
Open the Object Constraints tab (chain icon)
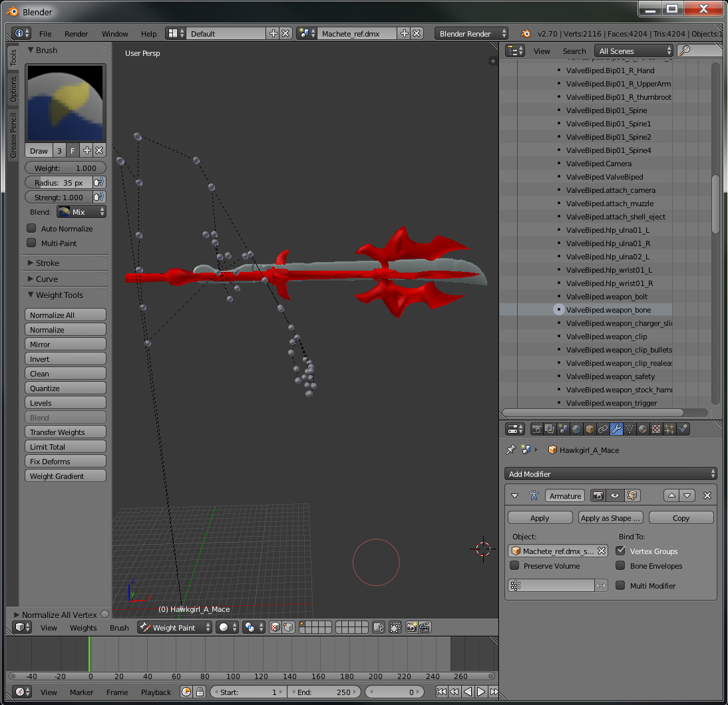603,429
